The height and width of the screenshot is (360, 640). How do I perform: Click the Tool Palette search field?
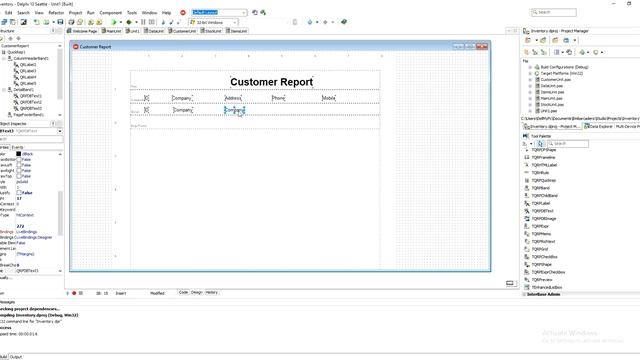(568, 144)
